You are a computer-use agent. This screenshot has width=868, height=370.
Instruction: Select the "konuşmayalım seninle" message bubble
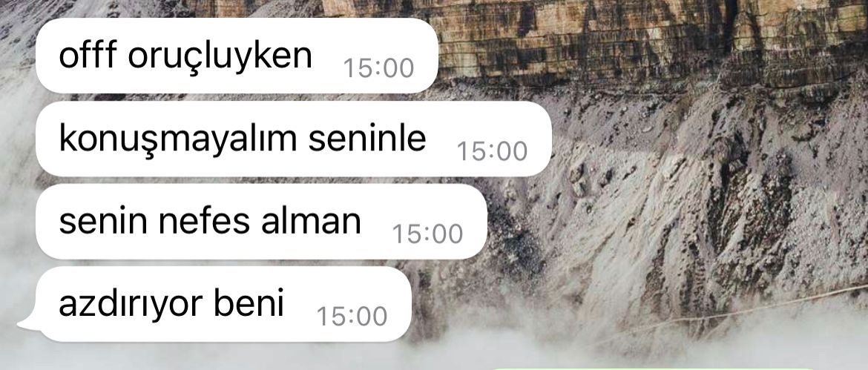293,138
